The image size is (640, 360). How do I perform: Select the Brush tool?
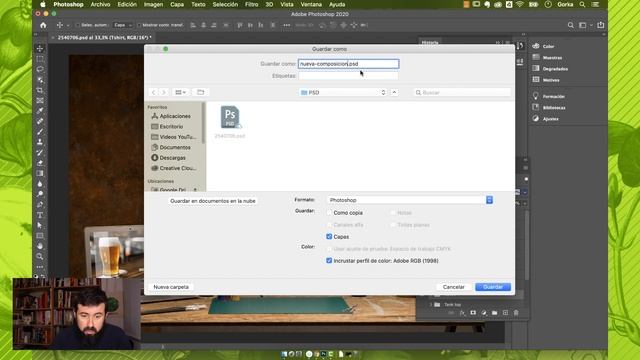[x=40, y=131]
